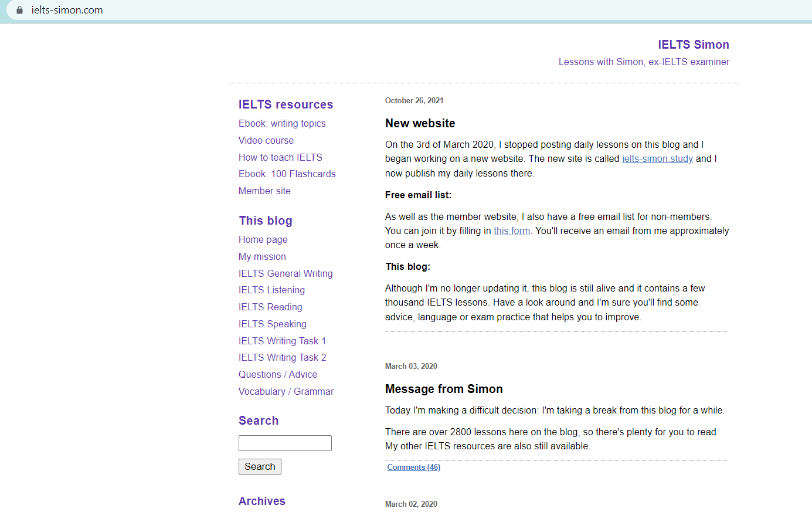Open the Message from Simon post
812x515 pixels.
[444, 389]
